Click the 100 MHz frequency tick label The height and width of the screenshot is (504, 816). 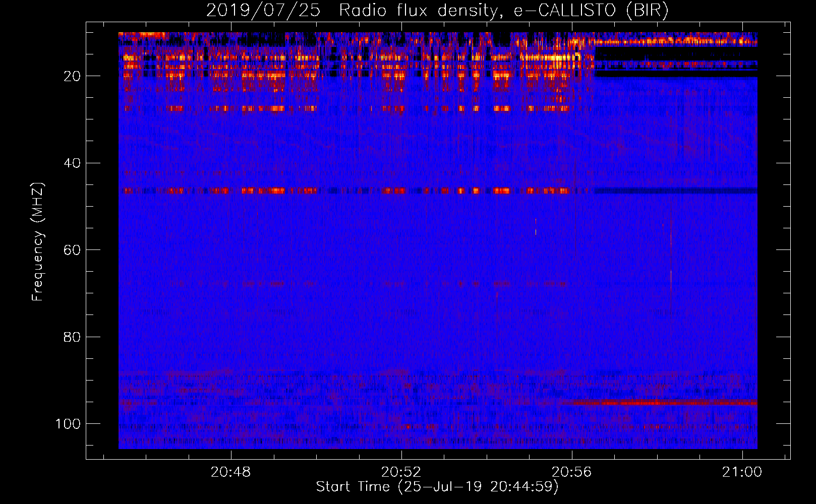click(68, 423)
